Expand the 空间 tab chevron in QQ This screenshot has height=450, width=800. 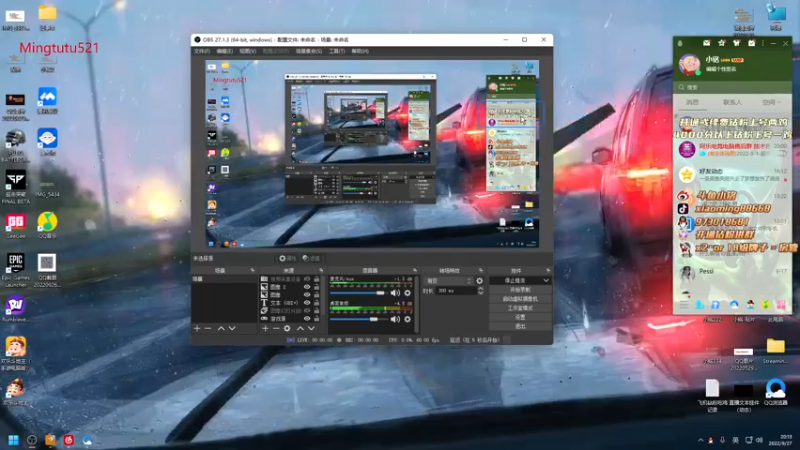click(x=779, y=103)
